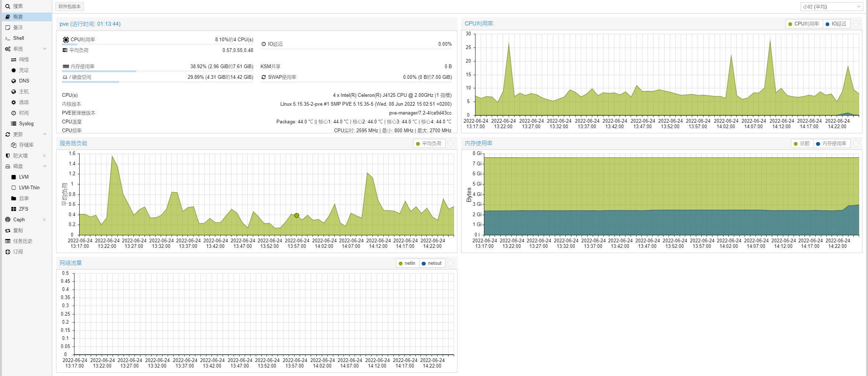The image size is (868, 376).
Task: Open the ZFS grid icon
Action: (14, 209)
